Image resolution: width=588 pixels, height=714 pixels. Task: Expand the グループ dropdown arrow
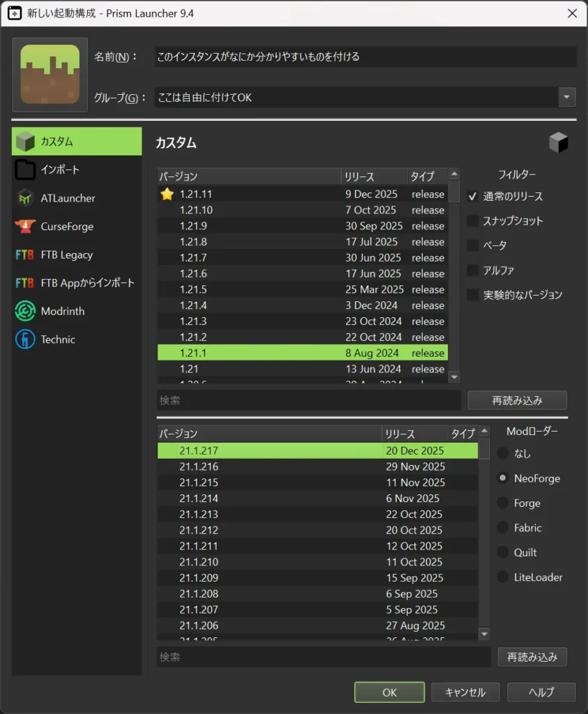coord(567,97)
